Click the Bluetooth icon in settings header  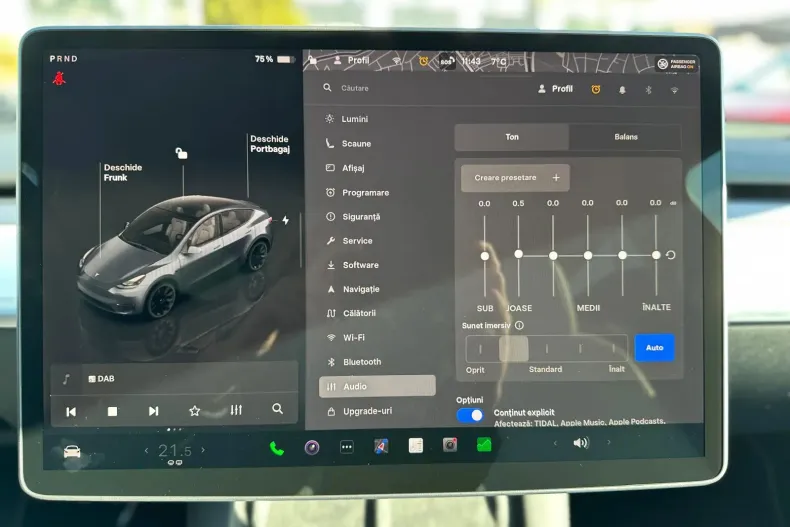[648, 90]
